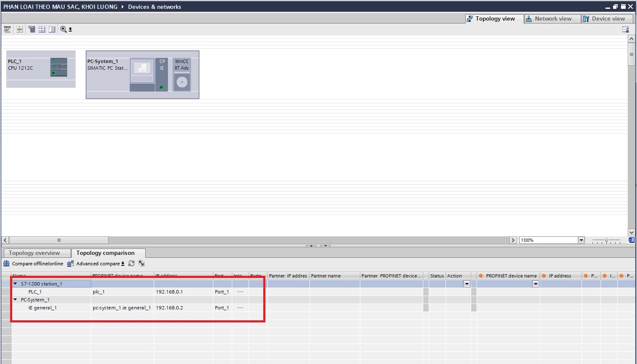The image size is (637, 364).
Task: Click Compare offline/online button
Action: tap(33, 264)
